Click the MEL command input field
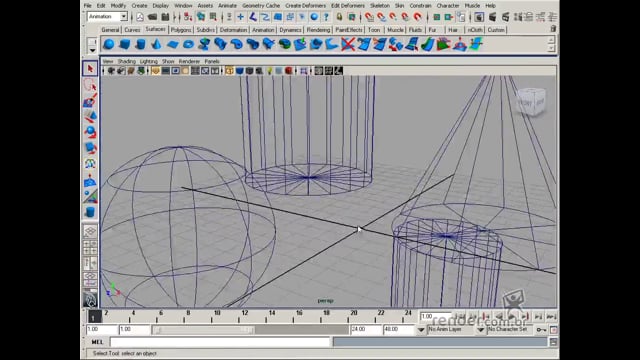 (x=220, y=342)
